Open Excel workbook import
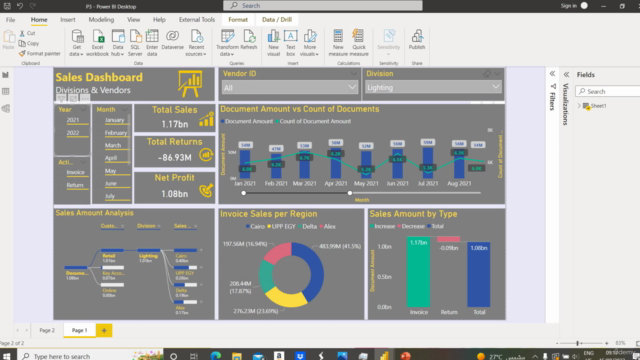Screen dimensions: 640x360 (x=98, y=43)
